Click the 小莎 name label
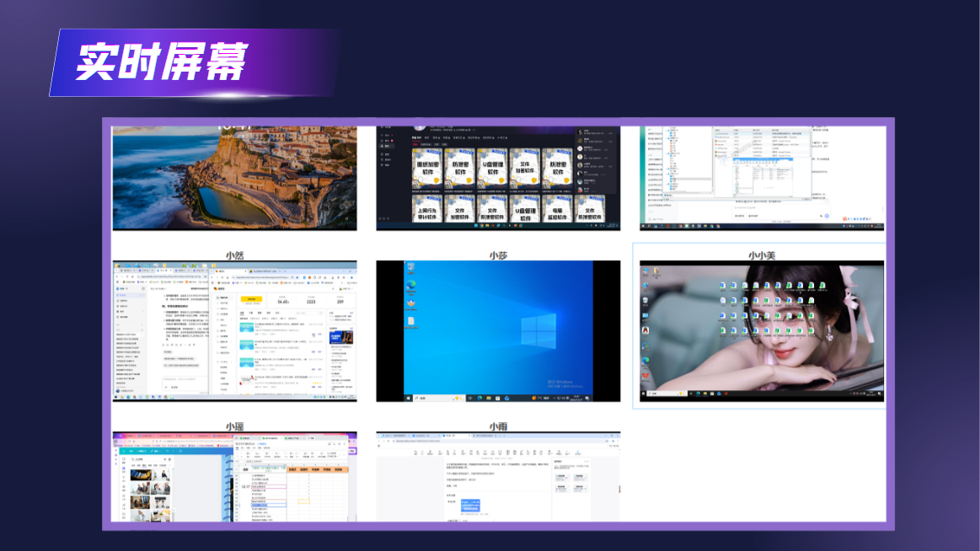The height and width of the screenshot is (551, 980). [498, 255]
